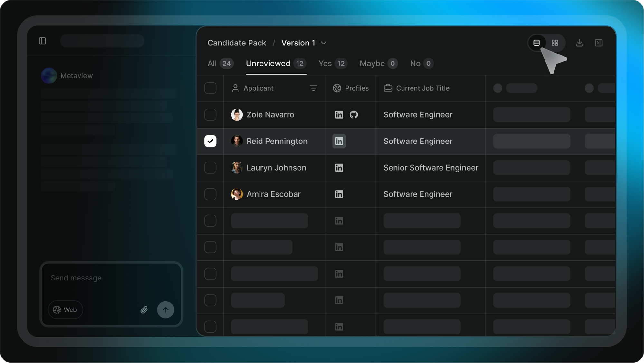Switch to the No 0 tab
644x363 pixels.
(422, 64)
